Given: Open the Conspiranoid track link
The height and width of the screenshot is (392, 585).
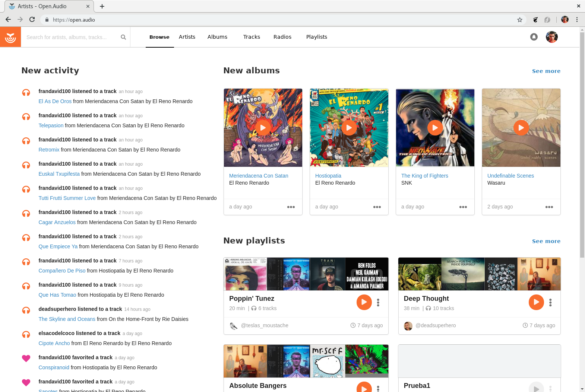Looking at the screenshot, I should 54,367.
